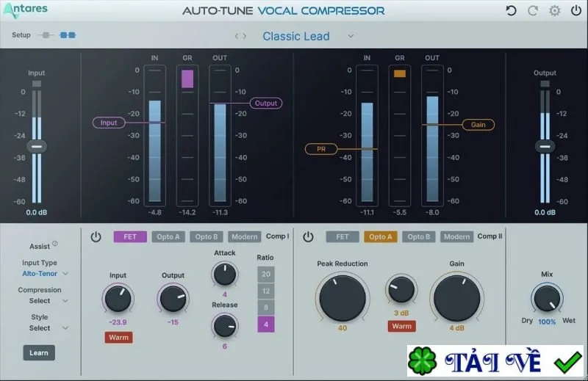Viewport: 588px width, 381px height.
Task: Click the 100% Mix value
Action: 547,322
